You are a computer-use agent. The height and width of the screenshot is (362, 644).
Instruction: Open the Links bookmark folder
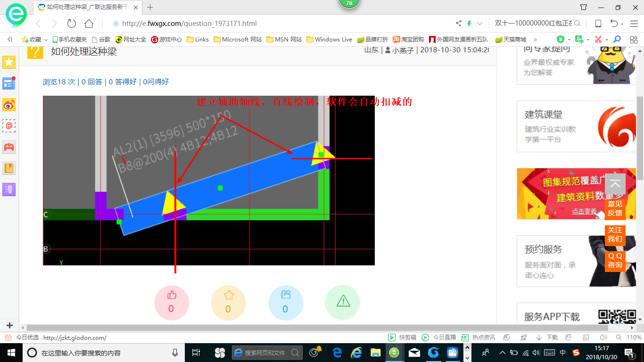pyautogui.click(x=198, y=40)
